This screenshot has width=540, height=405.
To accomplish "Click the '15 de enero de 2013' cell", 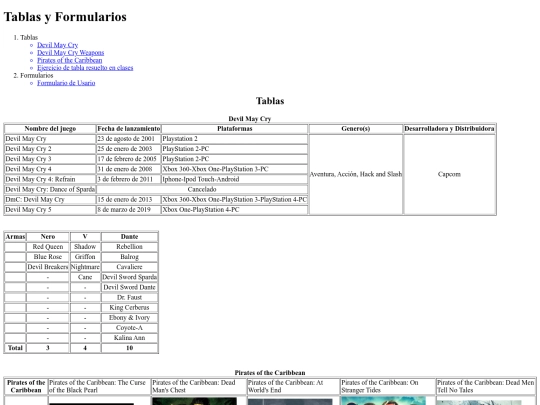I will 129,200.
